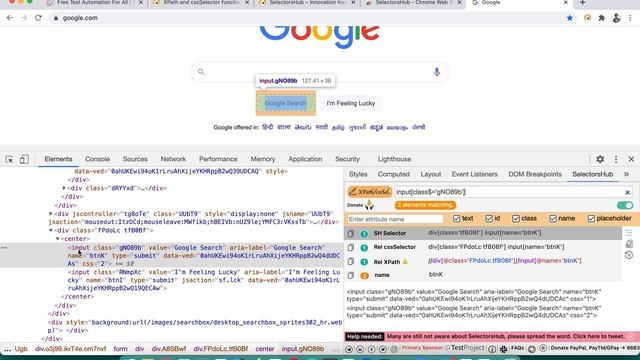The image size is (640, 360).
Task: Click the SelectorsHub Donate icon
Action: pos(369,205)
